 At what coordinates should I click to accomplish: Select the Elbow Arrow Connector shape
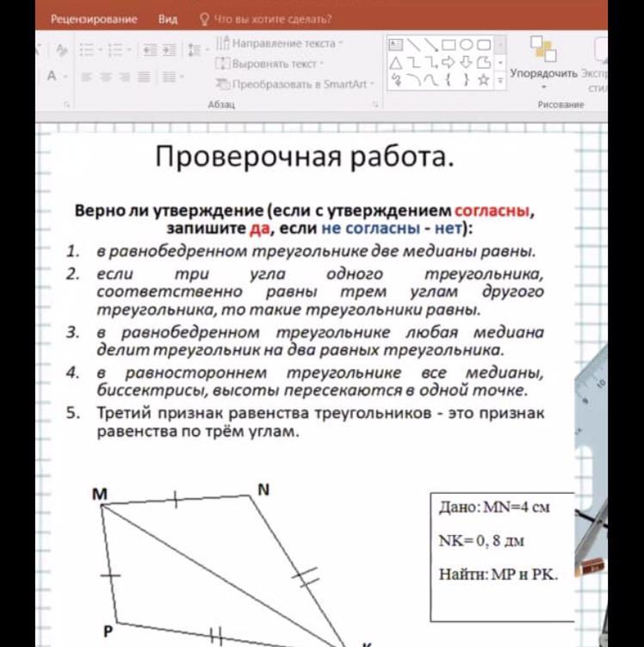click(431, 63)
